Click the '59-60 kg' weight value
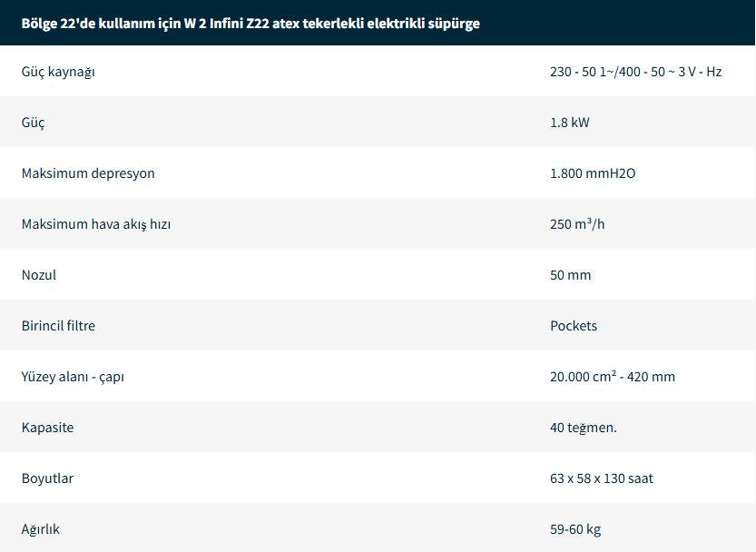756x552 pixels. pos(574,528)
